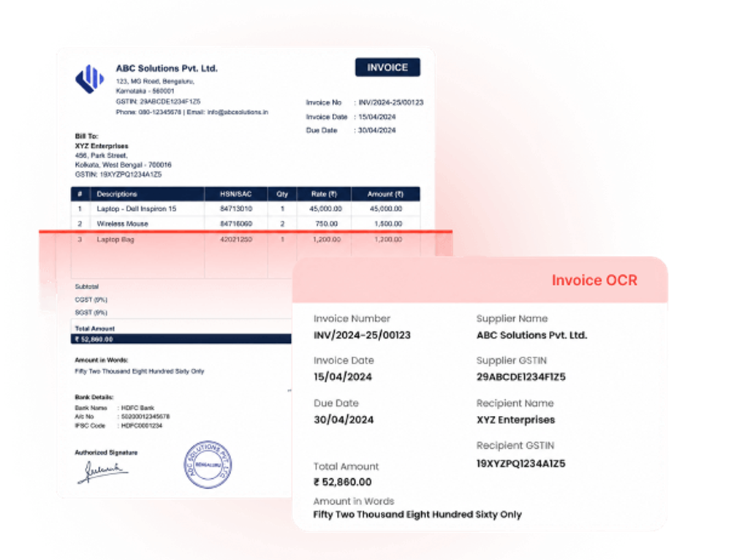Click the invoice header GSTIN line 29ABCDE1234F1Z5
The width and height of the screenshot is (731, 560).
(158, 101)
